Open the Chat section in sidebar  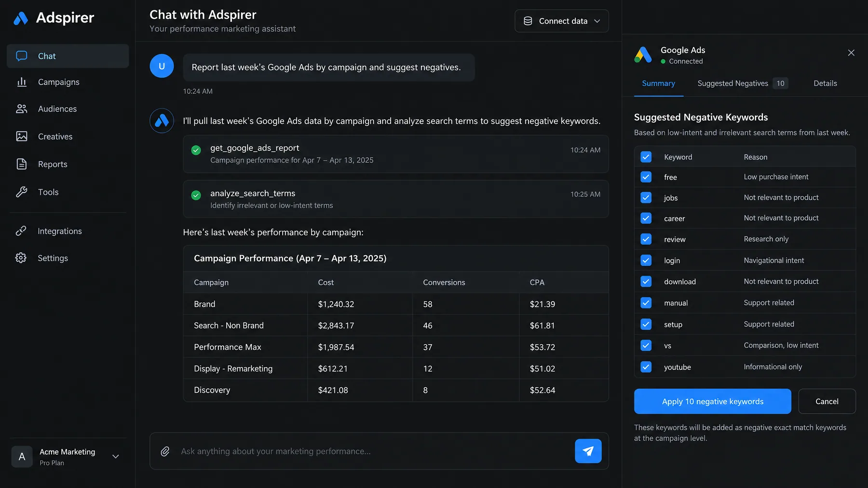click(68, 56)
